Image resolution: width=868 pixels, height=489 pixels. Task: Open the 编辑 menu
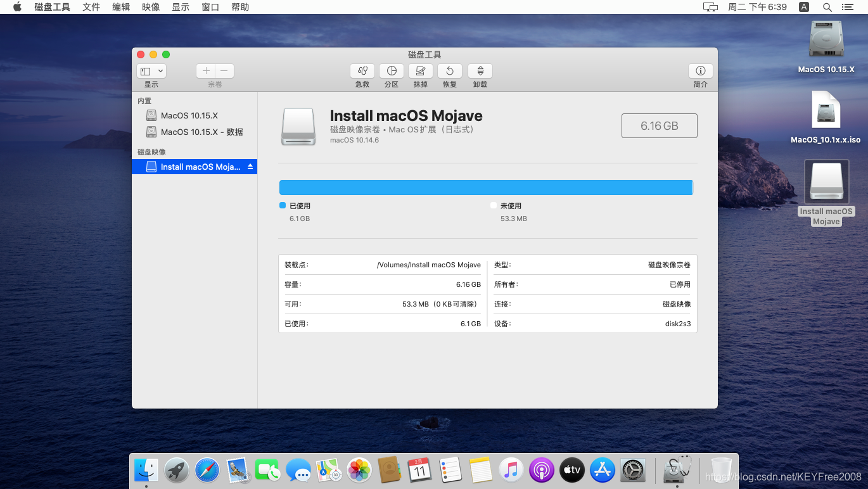[x=121, y=7]
